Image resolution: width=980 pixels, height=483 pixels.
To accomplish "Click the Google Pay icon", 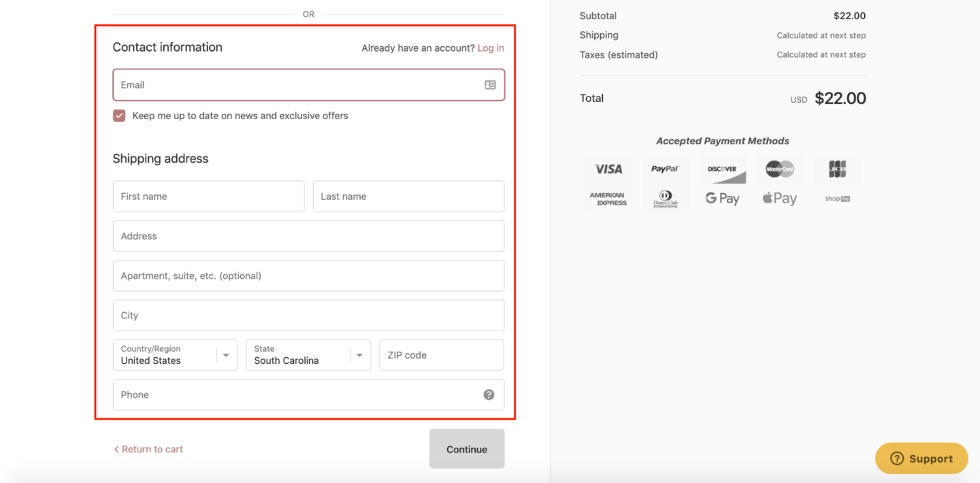I will point(723,198).
